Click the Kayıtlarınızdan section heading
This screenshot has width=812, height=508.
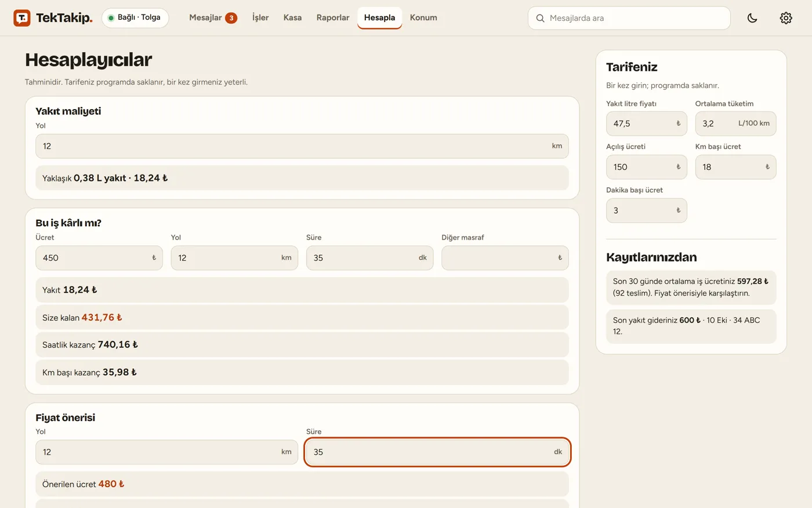pyautogui.click(x=651, y=257)
